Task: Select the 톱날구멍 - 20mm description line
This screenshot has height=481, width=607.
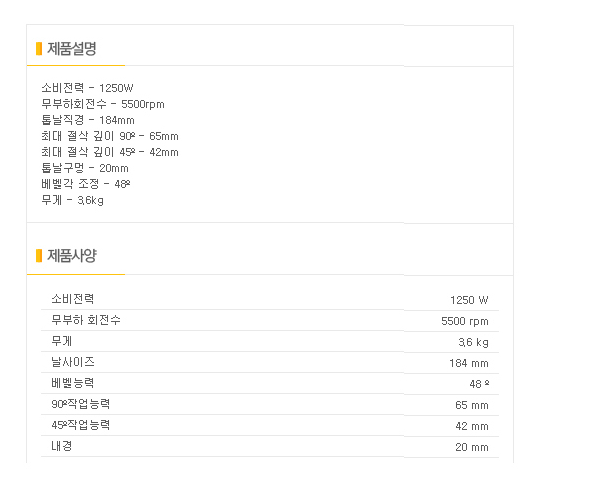Action: click(85, 168)
